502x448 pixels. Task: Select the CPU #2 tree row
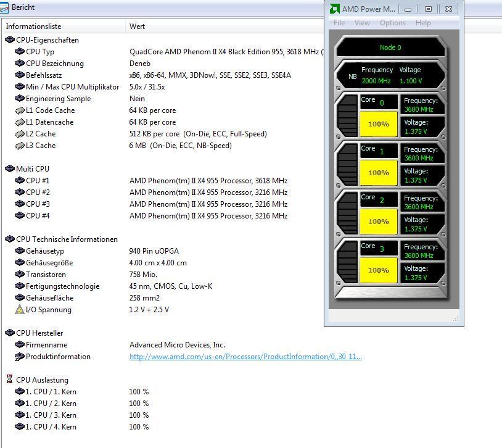(151, 193)
